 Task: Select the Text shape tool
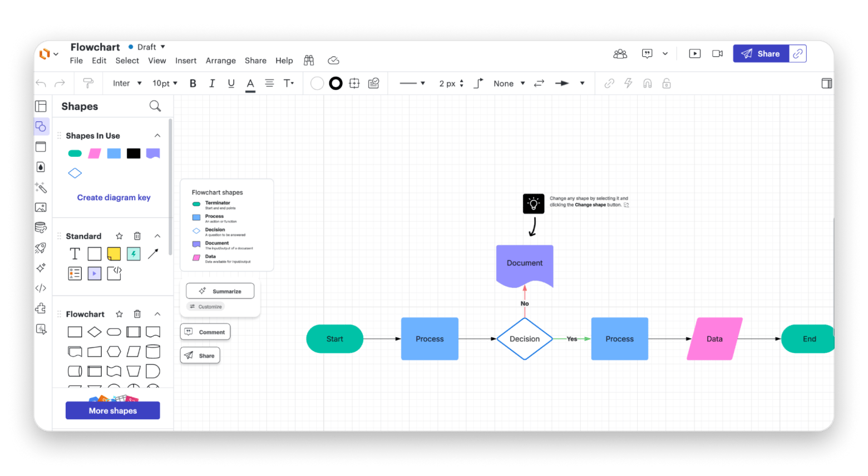[x=75, y=254]
